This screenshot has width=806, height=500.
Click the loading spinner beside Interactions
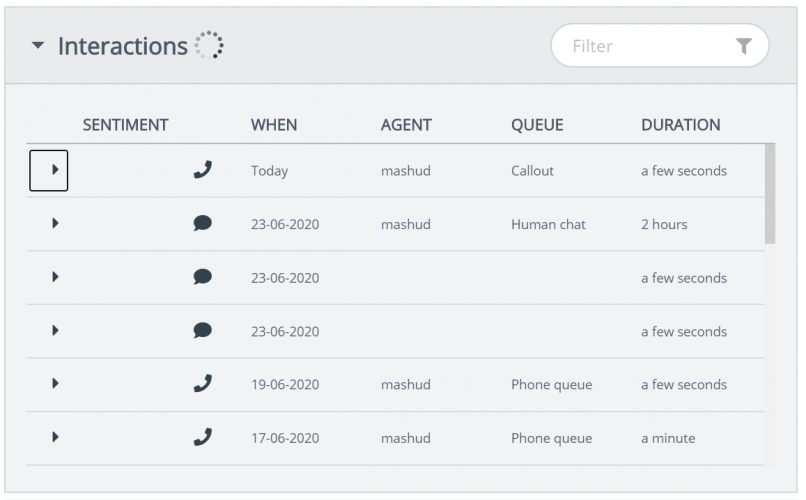coord(209,45)
